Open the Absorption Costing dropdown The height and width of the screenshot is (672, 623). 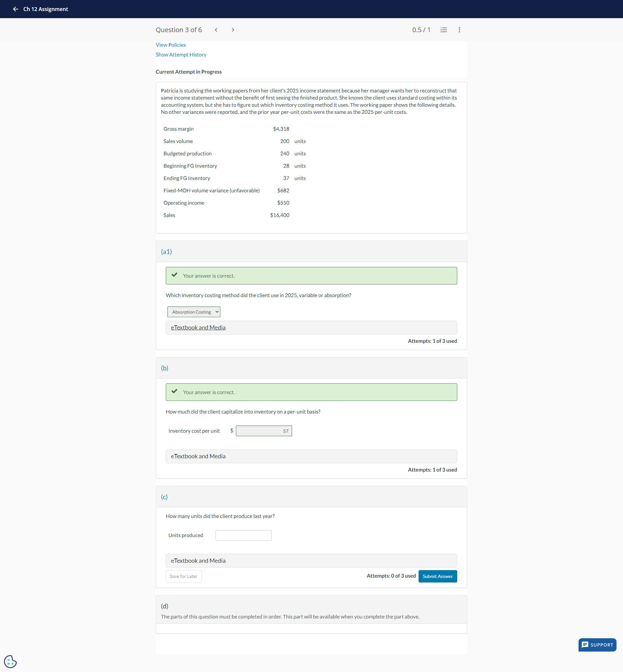(x=193, y=312)
